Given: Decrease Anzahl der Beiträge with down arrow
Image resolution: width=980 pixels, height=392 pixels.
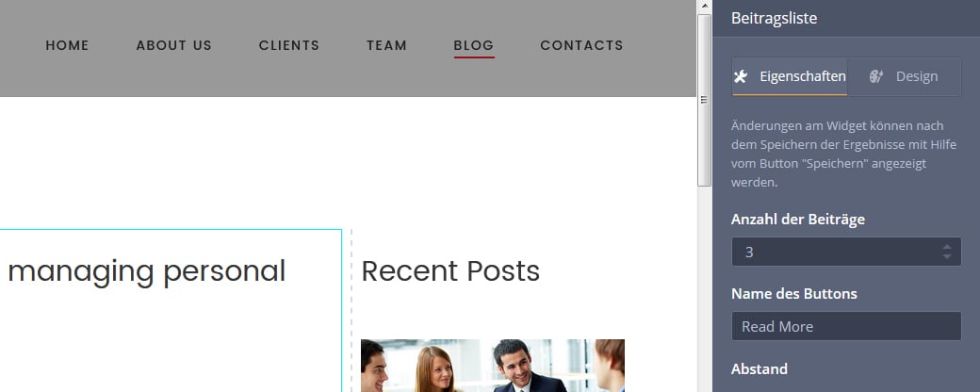Looking at the screenshot, I should (947, 256).
